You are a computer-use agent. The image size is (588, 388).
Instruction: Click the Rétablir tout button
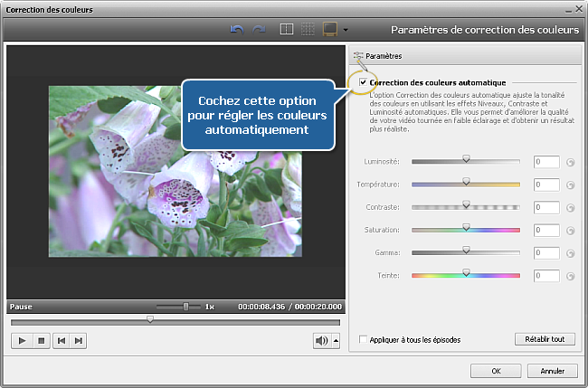coord(545,339)
